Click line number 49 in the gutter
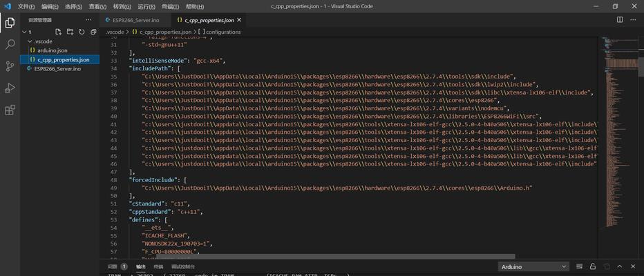Screen dimensions: 644x276 114,188
